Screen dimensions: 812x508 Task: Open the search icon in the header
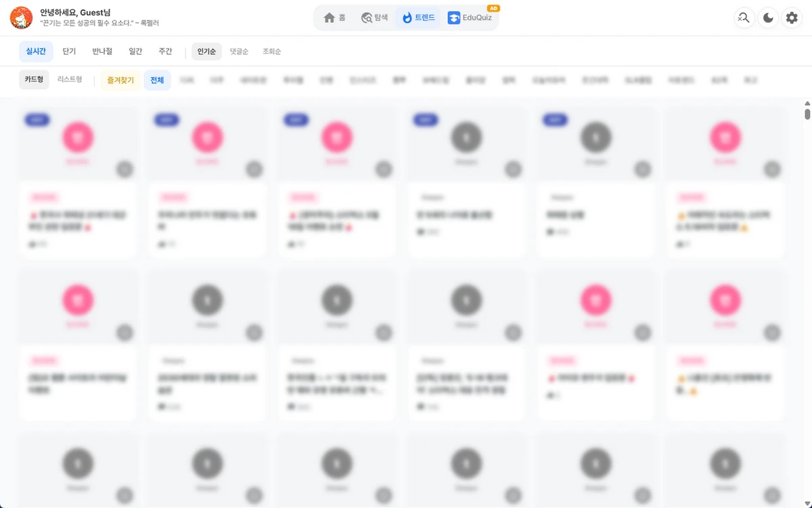pyautogui.click(x=744, y=18)
